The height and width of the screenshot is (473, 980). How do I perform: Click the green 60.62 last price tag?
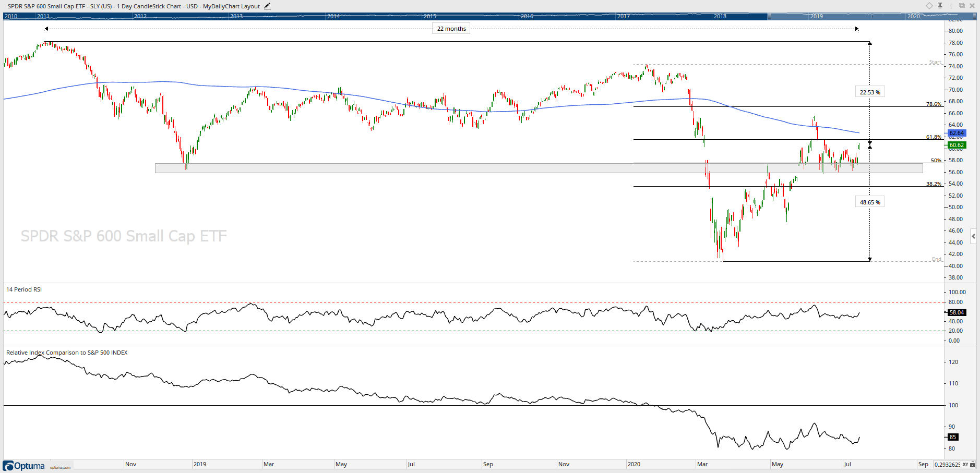coord(957,145)
